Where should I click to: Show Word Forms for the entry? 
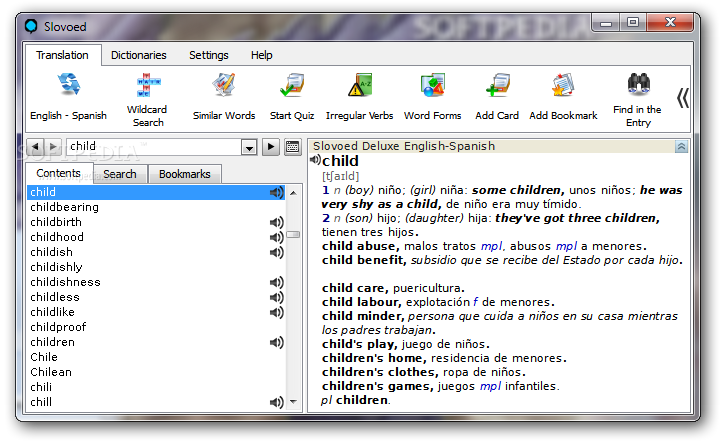(x=432, y=96)
